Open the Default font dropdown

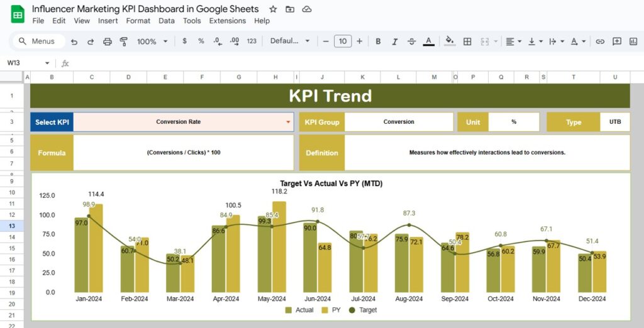[x=289, y=41]
